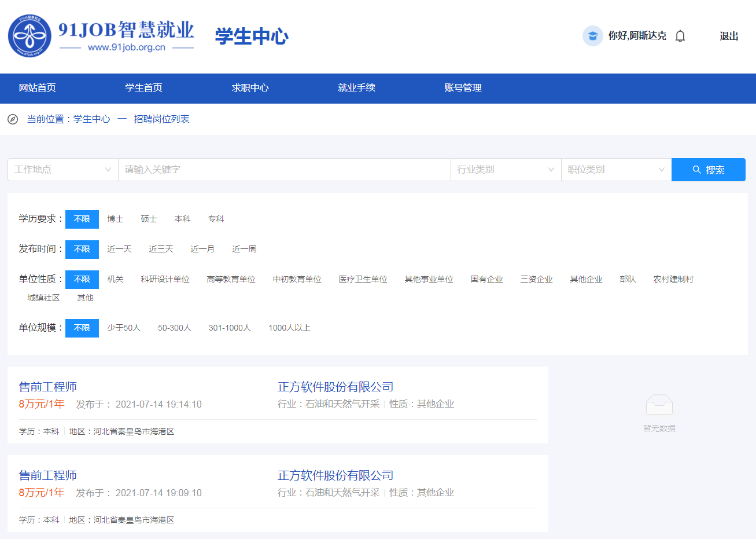The width and height of the screenshot is (756, 539).
Task: Choose 机关 unit type filter
Action: [115, 280]
